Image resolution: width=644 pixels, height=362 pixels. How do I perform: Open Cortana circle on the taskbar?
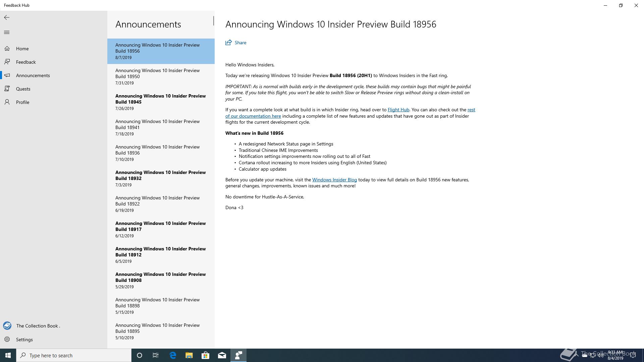(x=140, y=355)
